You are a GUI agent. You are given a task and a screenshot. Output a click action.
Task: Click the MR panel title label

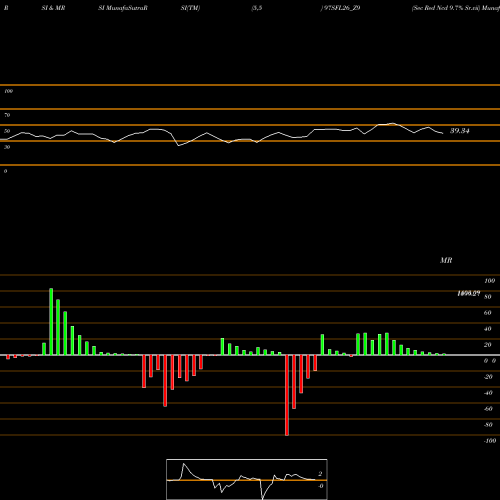446,260
